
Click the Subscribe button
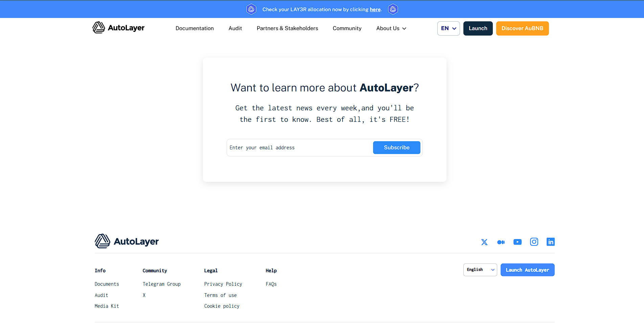(x=396, y=148)
